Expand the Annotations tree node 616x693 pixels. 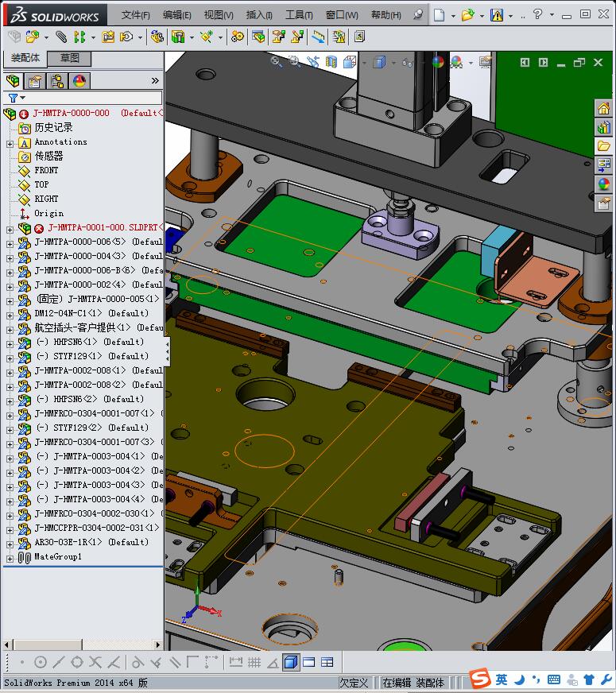coord(10,144)
